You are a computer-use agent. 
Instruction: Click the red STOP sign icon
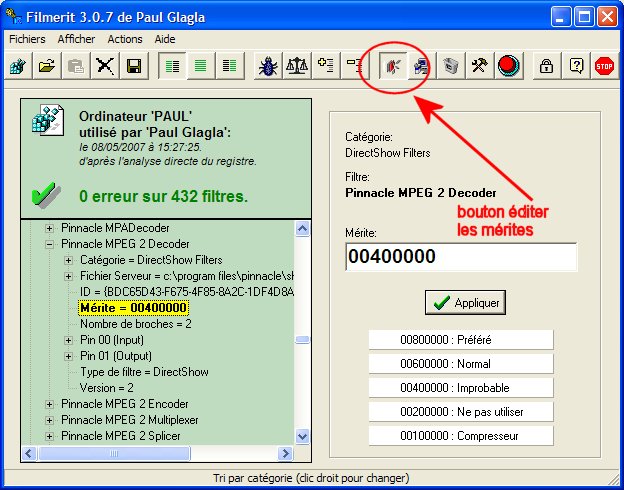(x=604, y=66)
